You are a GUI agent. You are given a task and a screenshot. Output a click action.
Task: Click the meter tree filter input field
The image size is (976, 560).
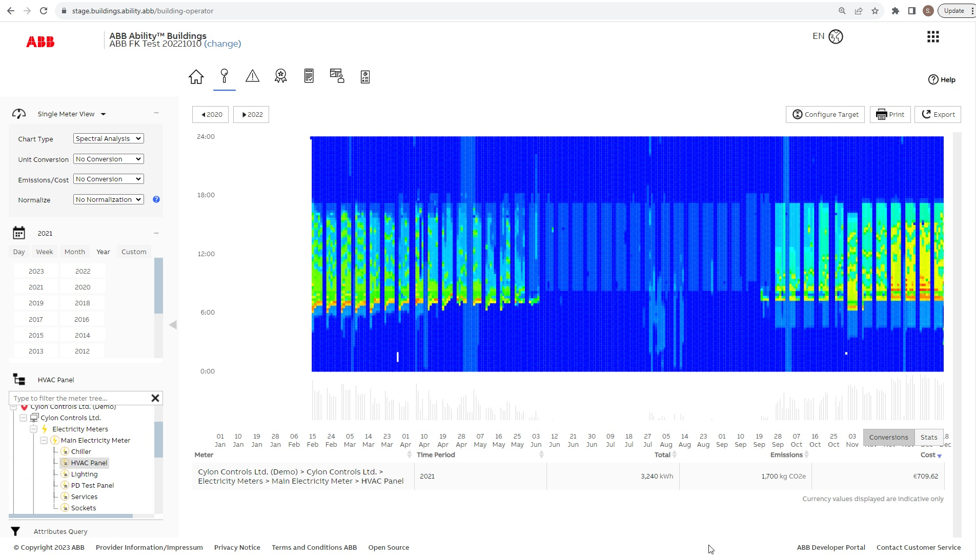point(77,398)
